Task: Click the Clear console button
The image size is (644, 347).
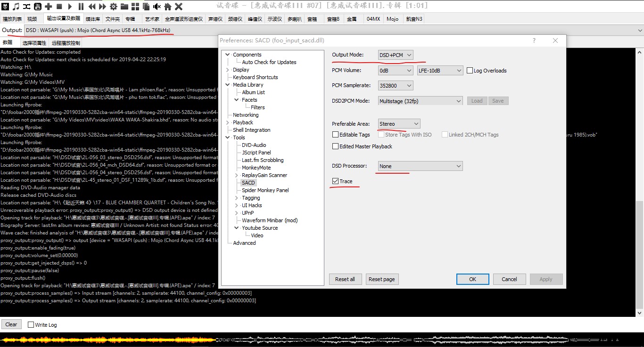Action: point(11,324)
